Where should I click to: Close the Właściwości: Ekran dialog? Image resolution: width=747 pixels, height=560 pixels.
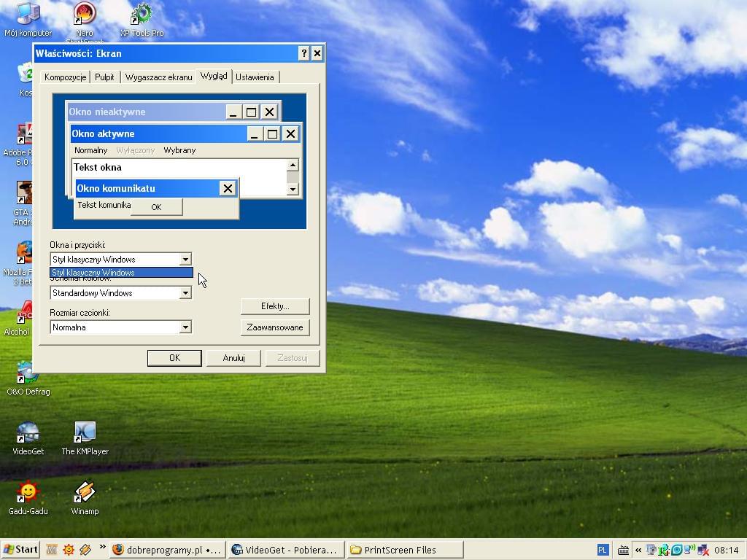(x=317, y=53)
